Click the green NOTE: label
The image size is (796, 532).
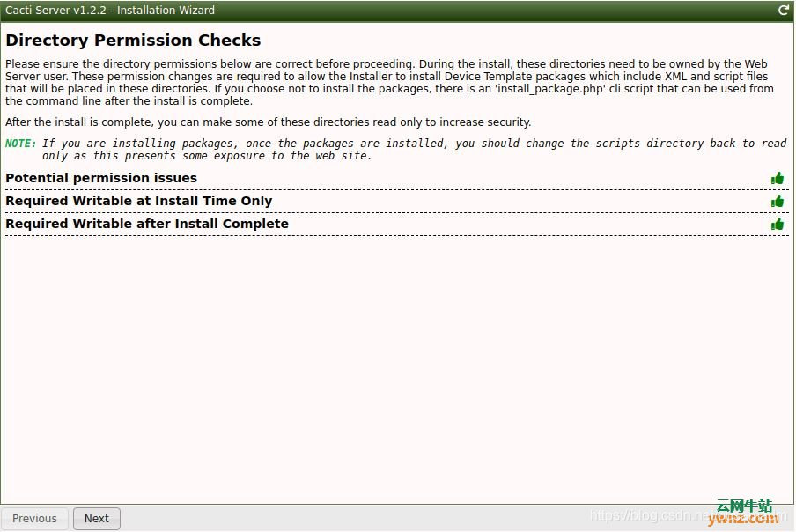pos(21,144)
